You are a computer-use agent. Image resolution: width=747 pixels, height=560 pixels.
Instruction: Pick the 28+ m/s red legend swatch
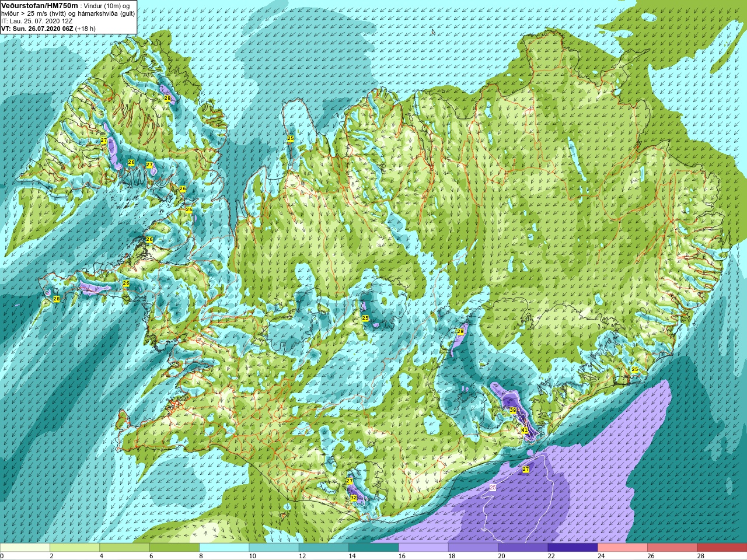(722, 548)
